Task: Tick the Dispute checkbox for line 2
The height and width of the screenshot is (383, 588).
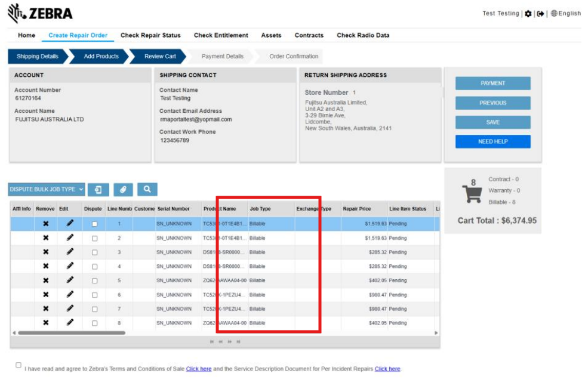Action: (x=94, y=239)
